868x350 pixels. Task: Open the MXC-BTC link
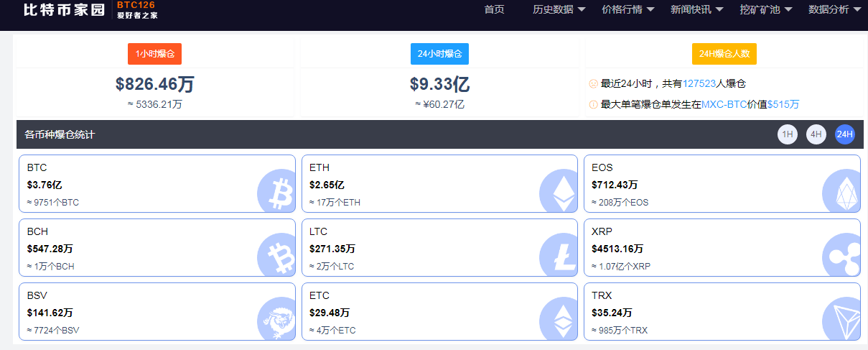[x=724, y=104]
